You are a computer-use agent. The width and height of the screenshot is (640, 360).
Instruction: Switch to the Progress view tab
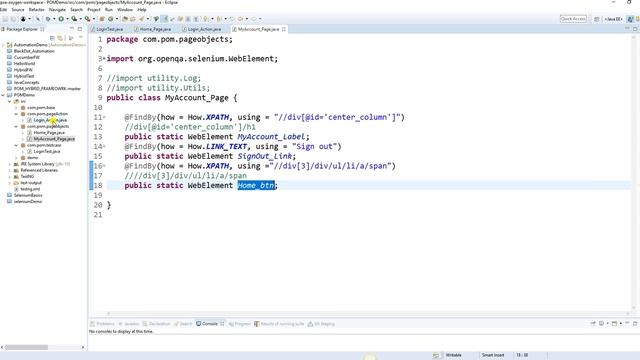click(240, 324)
